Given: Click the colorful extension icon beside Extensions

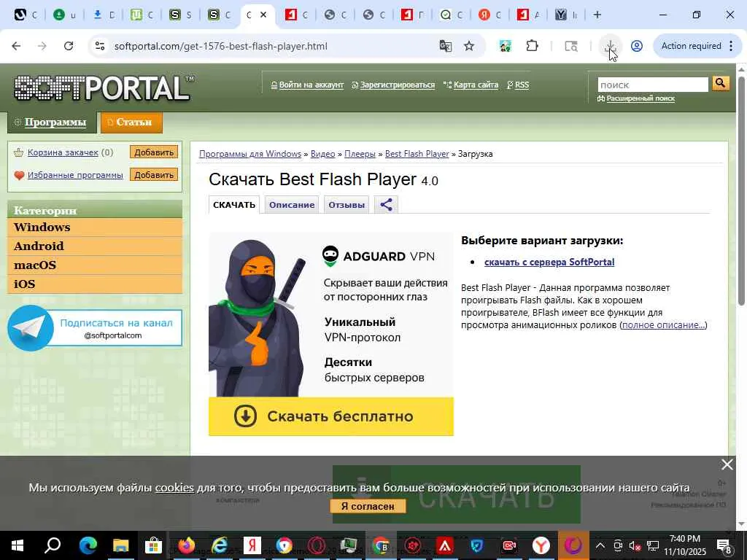Looking at the screenshot, I should [505, 46].
